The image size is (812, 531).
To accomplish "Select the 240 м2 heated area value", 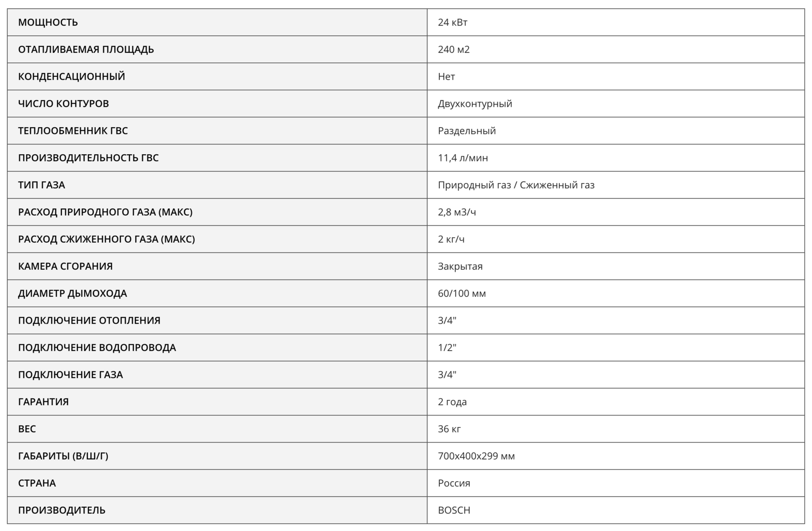I will pyautogui.click(x=453, y=49).
